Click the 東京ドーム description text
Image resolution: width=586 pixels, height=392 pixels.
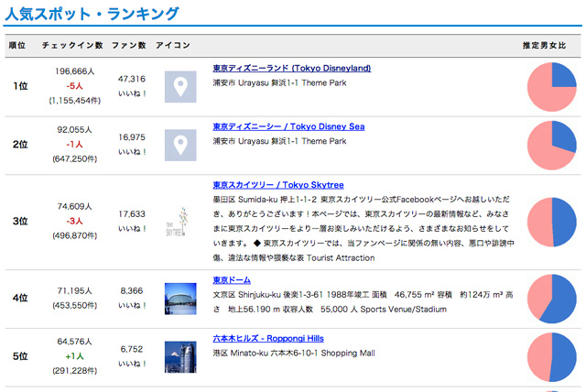click(363, 302)
